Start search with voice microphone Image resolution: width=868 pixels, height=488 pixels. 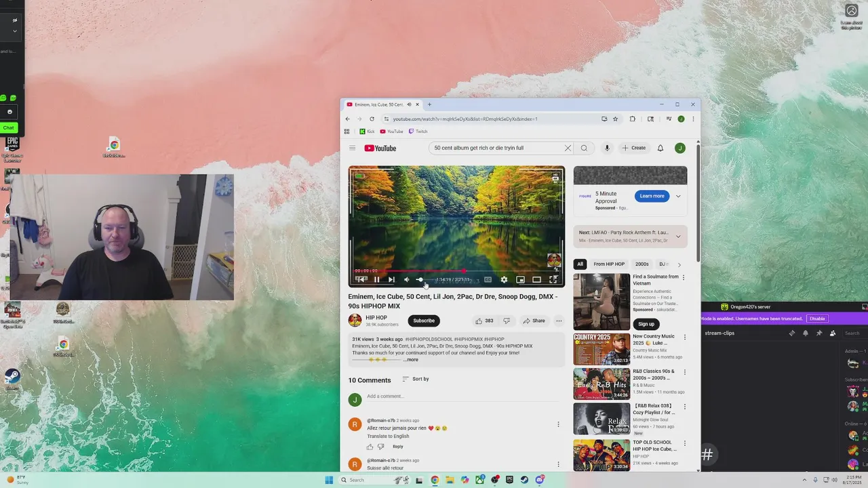[x=607, y=148]
